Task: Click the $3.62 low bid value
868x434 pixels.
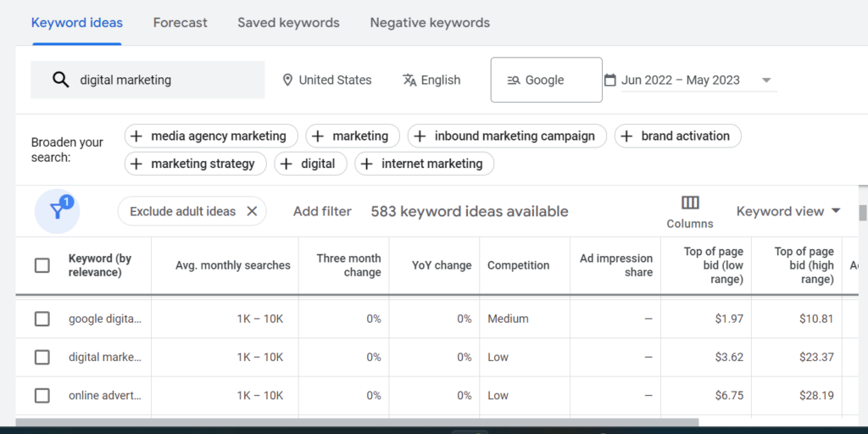Action: 728,357
